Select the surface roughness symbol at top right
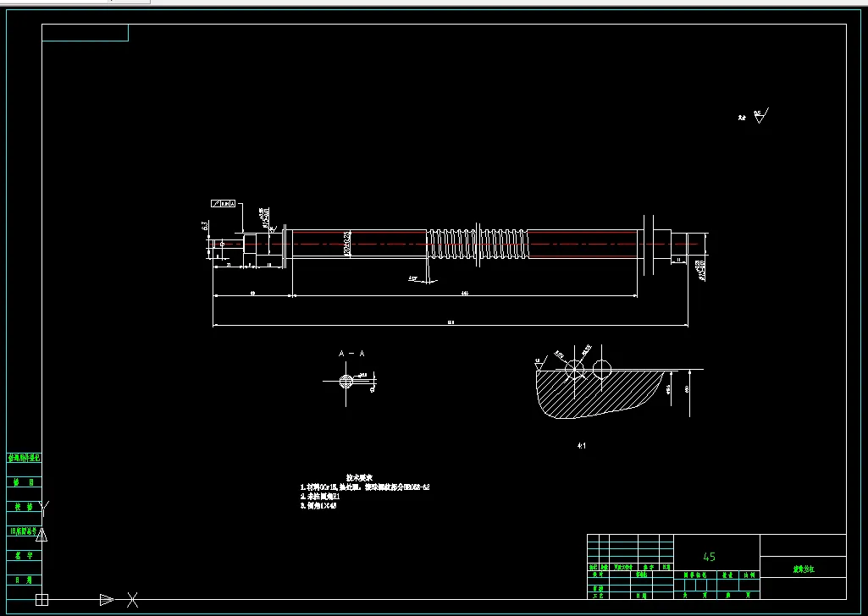Viewport: 868px width, 616px height. 761,116
